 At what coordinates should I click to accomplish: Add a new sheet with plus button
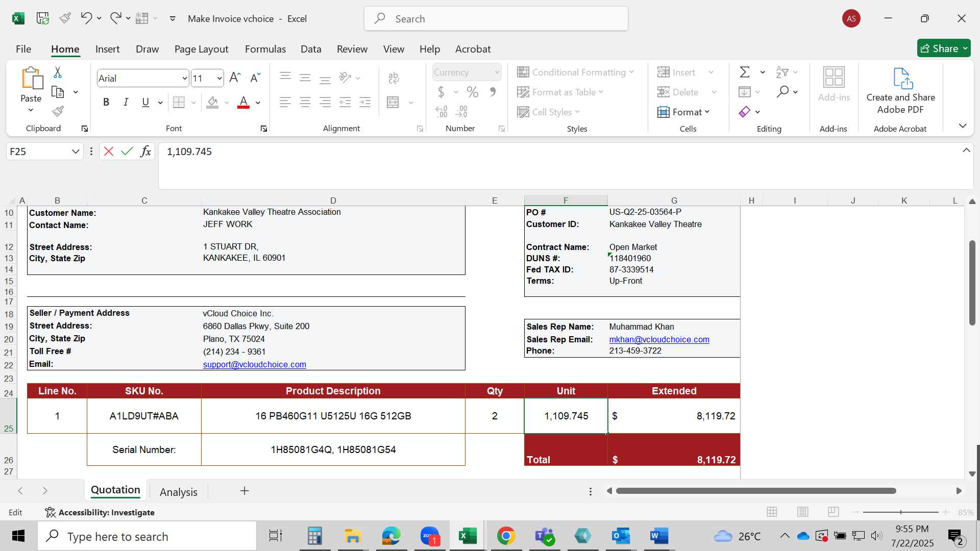click(x=244, y=491)
